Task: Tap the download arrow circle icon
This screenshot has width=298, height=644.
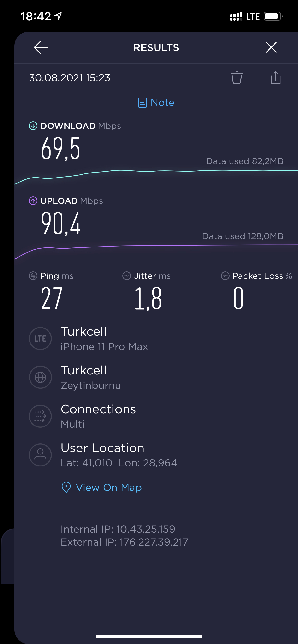Action: point(33,126)
